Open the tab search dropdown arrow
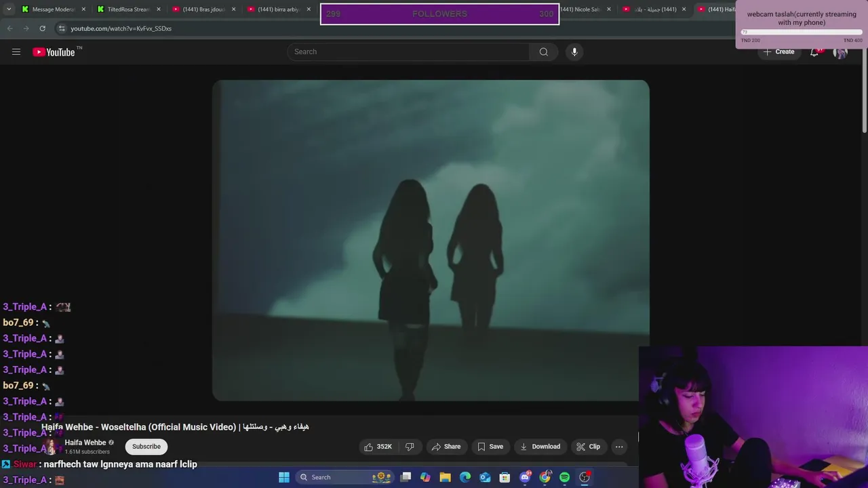 tap(9, 9)
